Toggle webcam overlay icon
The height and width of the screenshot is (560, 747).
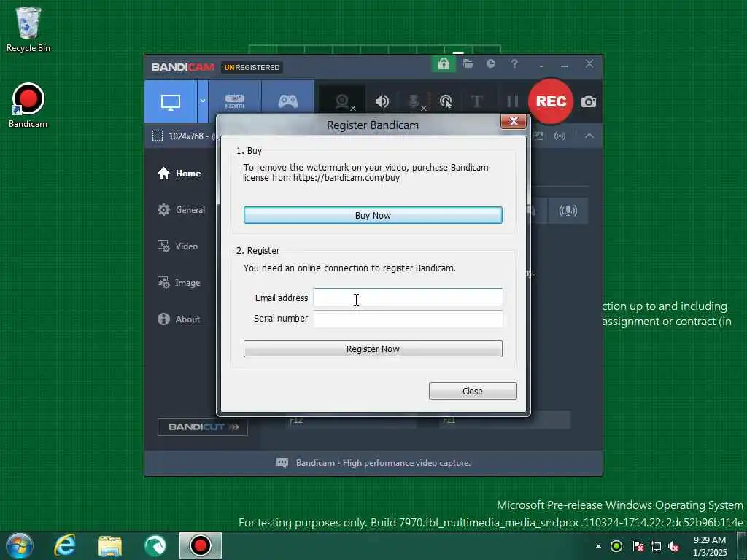tap(342, 101)
